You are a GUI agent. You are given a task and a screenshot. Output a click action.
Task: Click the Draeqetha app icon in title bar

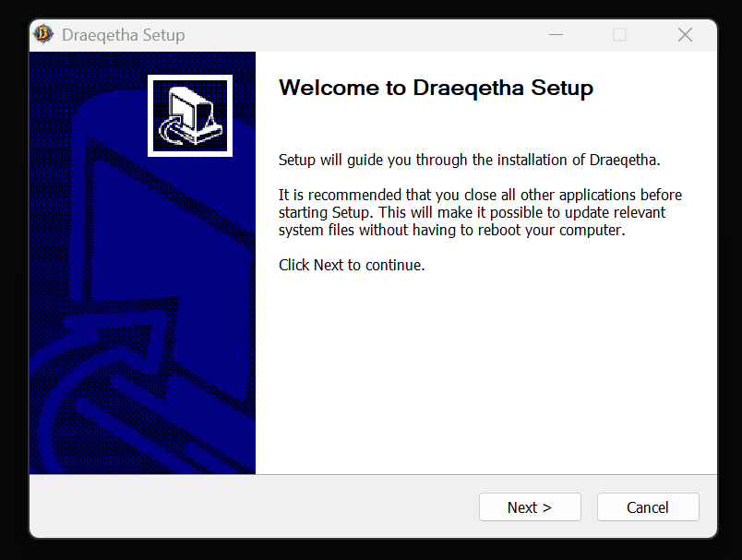[43, 34]
